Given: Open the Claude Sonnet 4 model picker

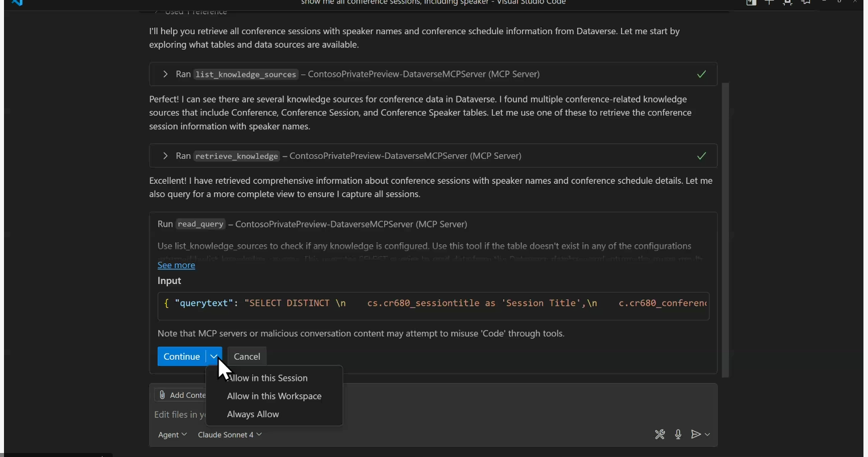Looking at the screenshot, I should pos(229,434).
